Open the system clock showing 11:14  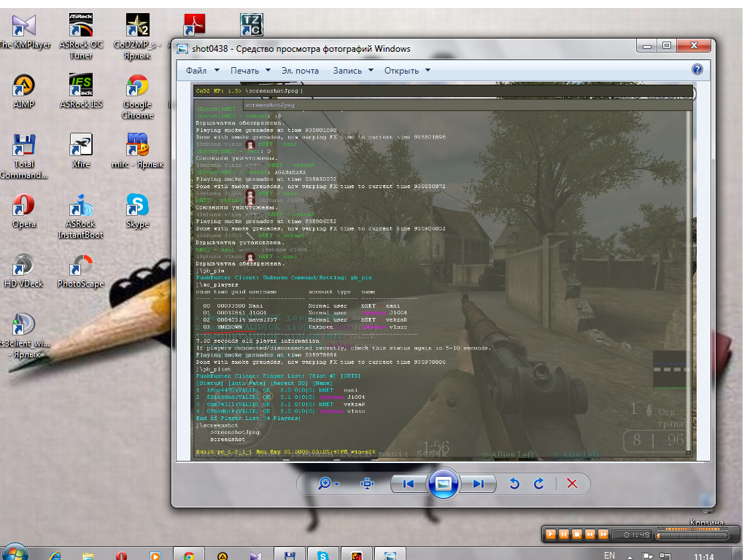pos(704,556)
